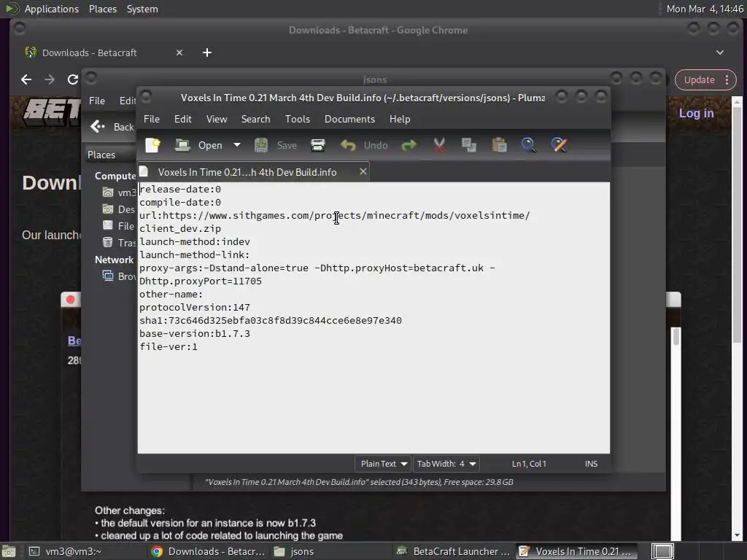The image size is (747, 560).
Task: Expand the Open recent files arrow
Action: coord(237,145)
